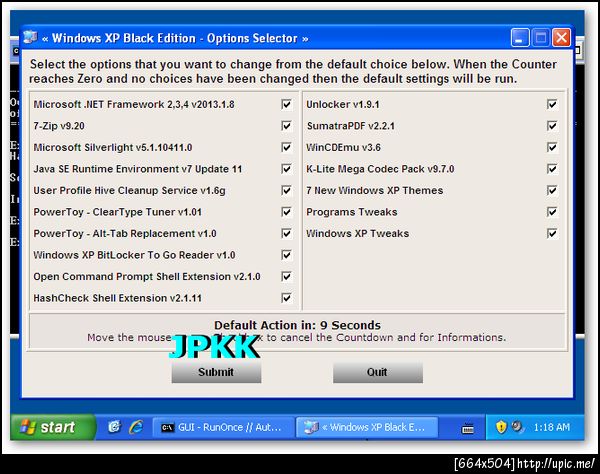Toggle 7 New Windows XP Themes checkbox
Screen dimensions: 600x474
pos(552,190)
